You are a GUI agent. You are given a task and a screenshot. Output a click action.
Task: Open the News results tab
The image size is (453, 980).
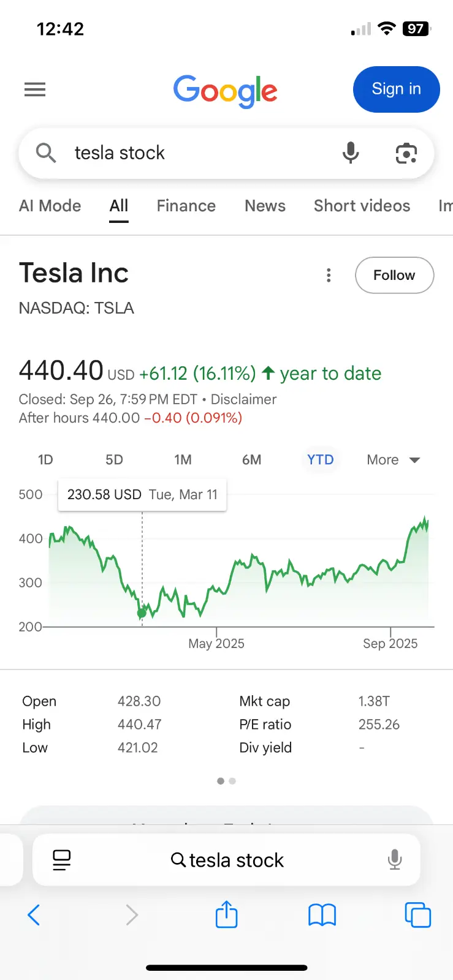pos(265,206)
